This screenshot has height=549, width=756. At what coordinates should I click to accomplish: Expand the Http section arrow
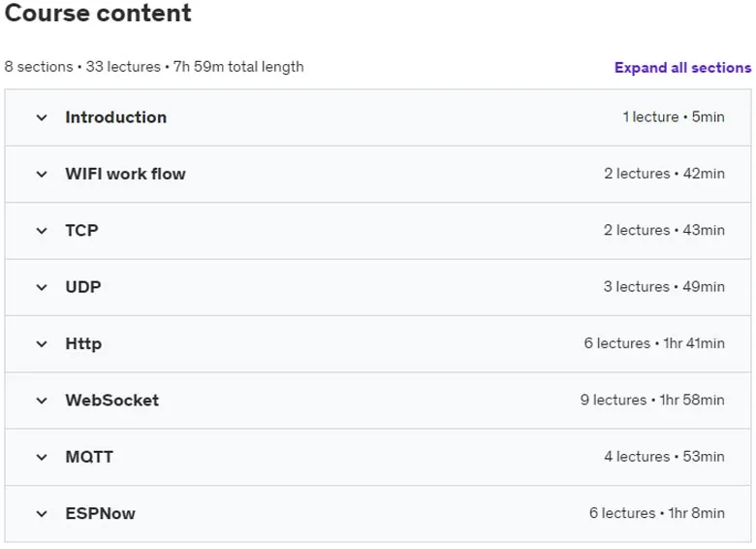click(x=42, y=344)
